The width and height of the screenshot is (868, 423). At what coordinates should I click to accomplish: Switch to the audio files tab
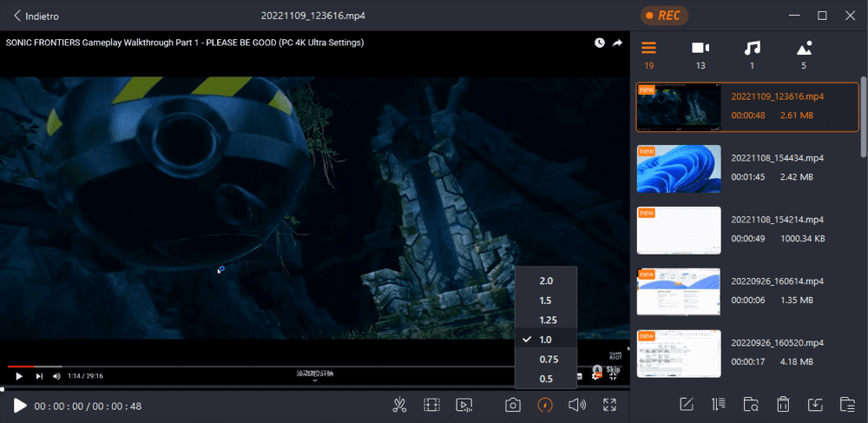[x=752, y=55]
